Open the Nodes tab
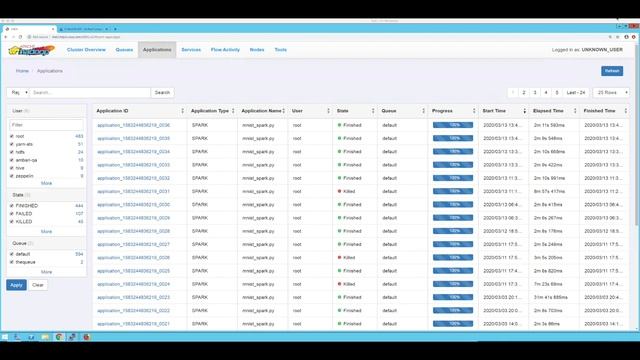 (x=257, y=50)
